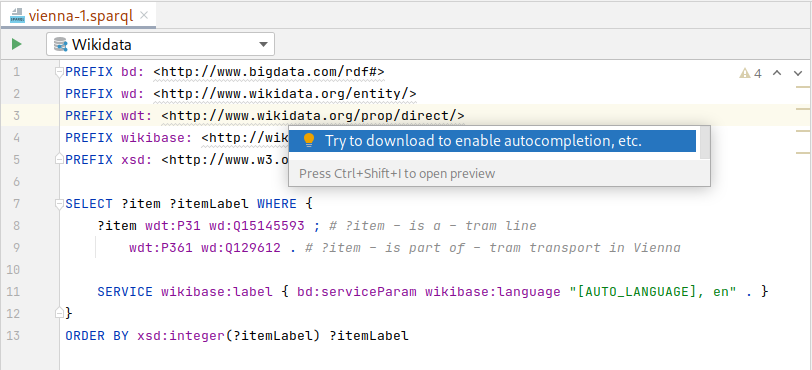Apply 'Try to download to enable autocompletion'
The image size is (812, 370).
click(x=492, y=140)
